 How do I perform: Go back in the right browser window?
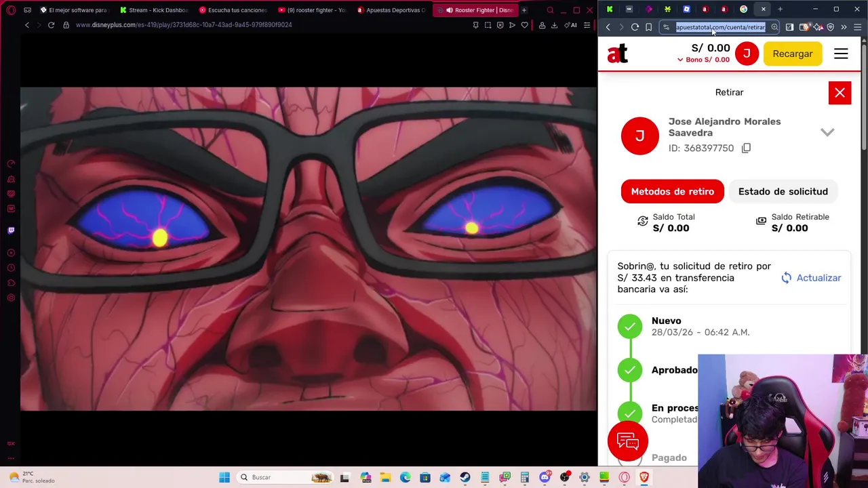click(608, 27)
